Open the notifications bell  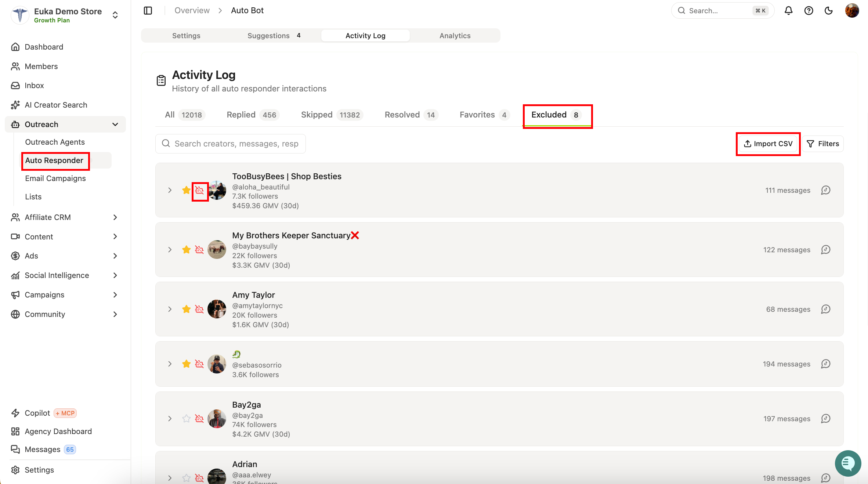788,11
